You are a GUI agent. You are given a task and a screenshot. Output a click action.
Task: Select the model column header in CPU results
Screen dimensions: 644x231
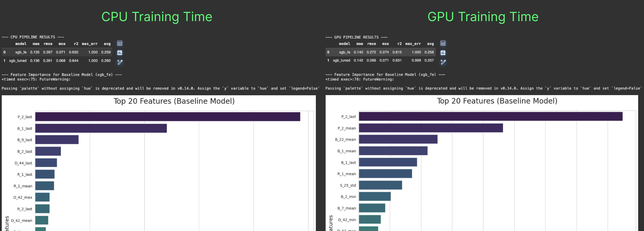(21, 44)
